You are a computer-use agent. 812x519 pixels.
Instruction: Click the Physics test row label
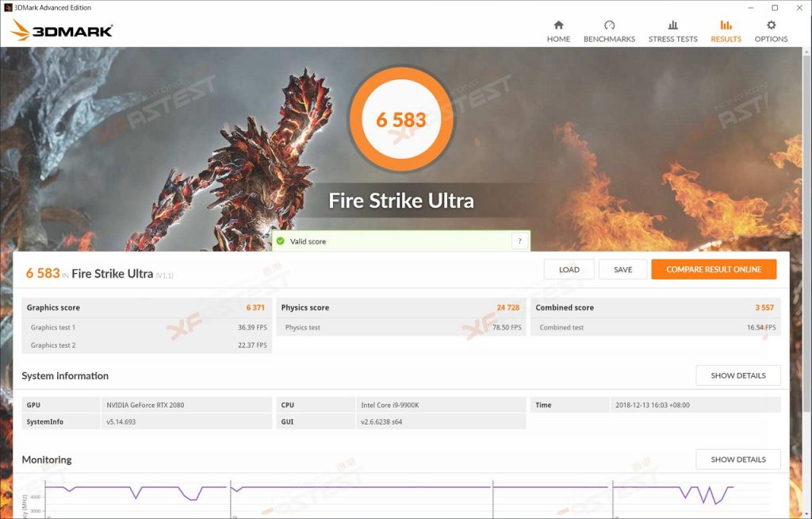tap(302, 328)
